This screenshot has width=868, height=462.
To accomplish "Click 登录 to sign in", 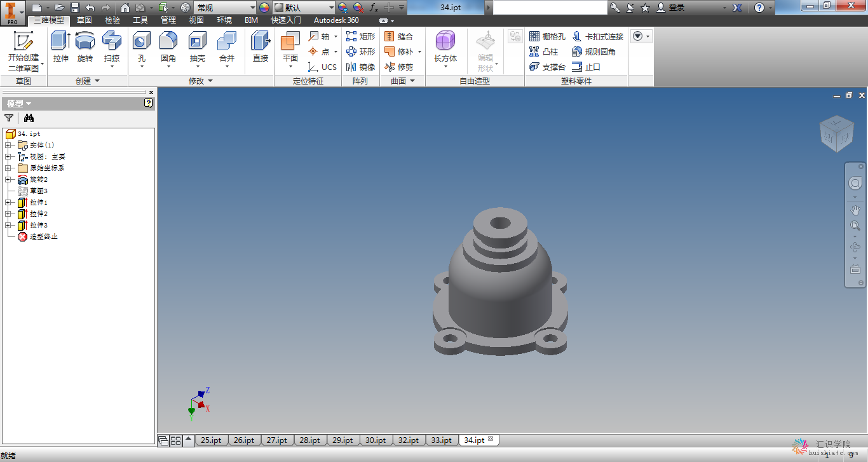I will click(x=671, y=8).
